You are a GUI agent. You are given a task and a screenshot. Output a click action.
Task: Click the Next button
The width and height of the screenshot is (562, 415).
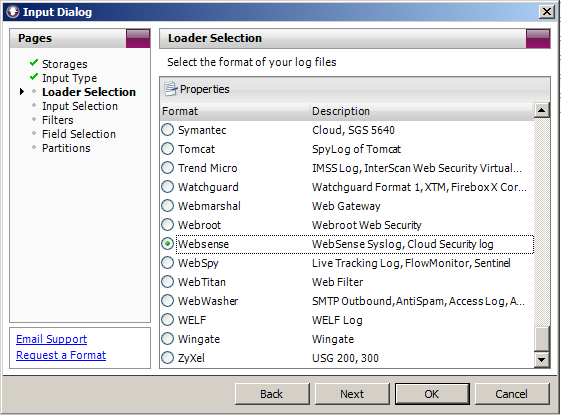tap(352, 394)
